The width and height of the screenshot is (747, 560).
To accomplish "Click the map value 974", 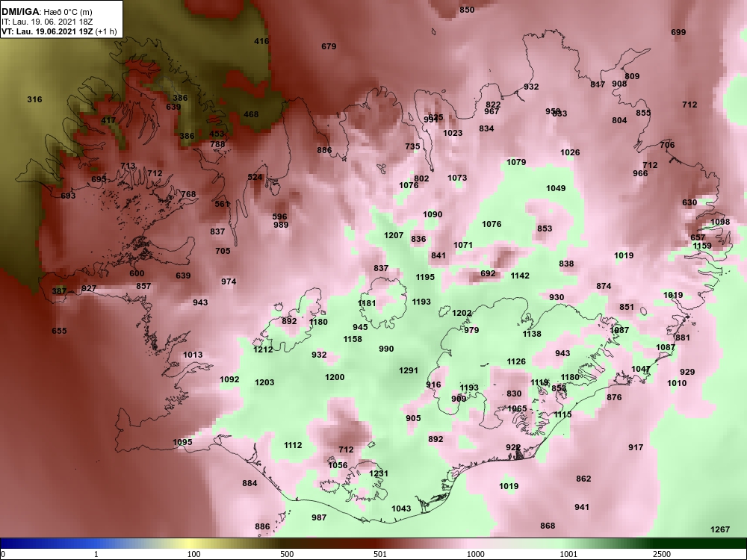I will [229, 281].
